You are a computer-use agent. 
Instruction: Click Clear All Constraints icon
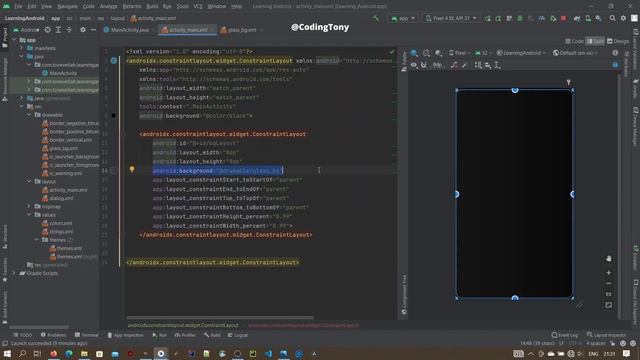point(454,65)
